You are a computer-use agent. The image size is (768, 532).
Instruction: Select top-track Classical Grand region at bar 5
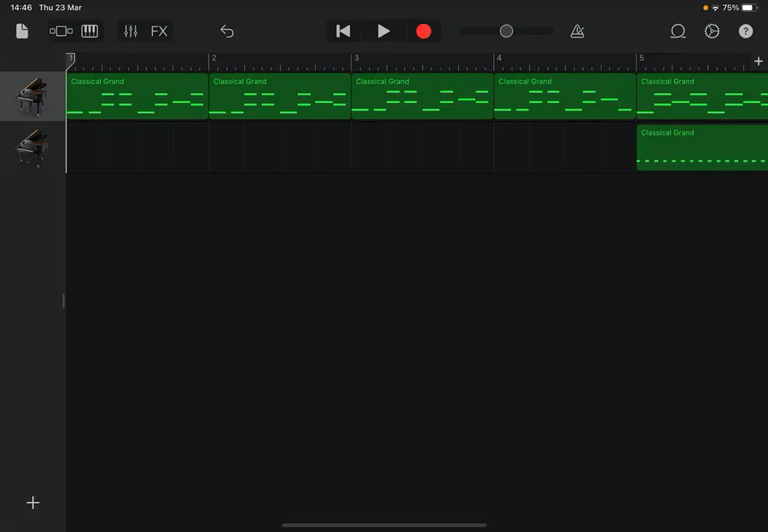point(702,96)
